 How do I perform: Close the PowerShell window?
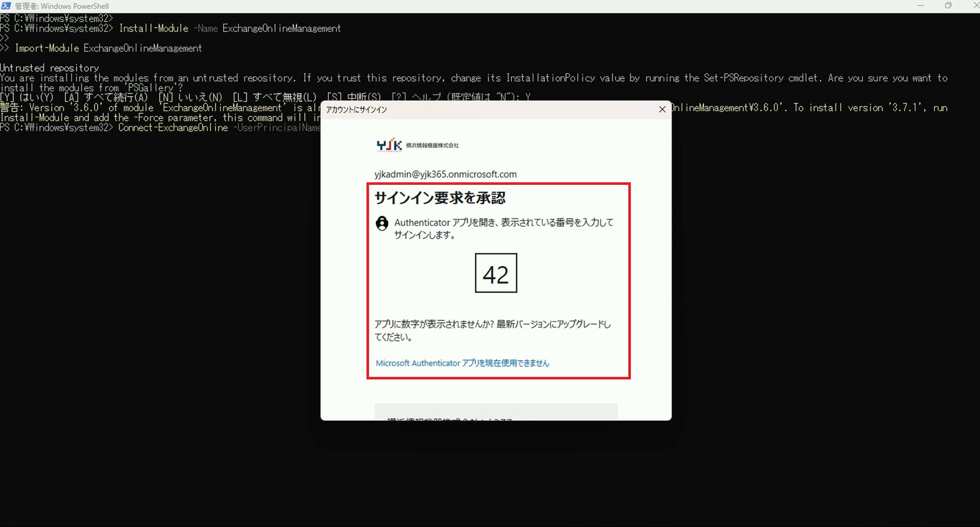pyautogui.click(x=974, y=6)
